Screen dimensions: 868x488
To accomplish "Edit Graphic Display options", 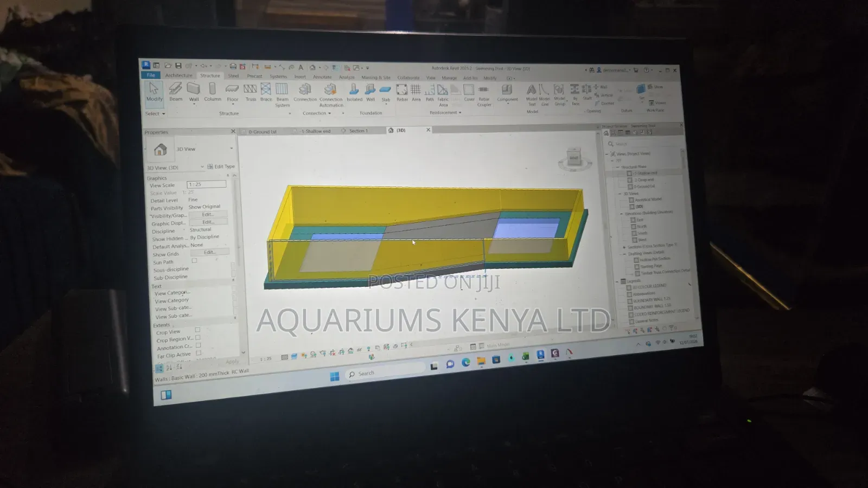I will 209,222.
